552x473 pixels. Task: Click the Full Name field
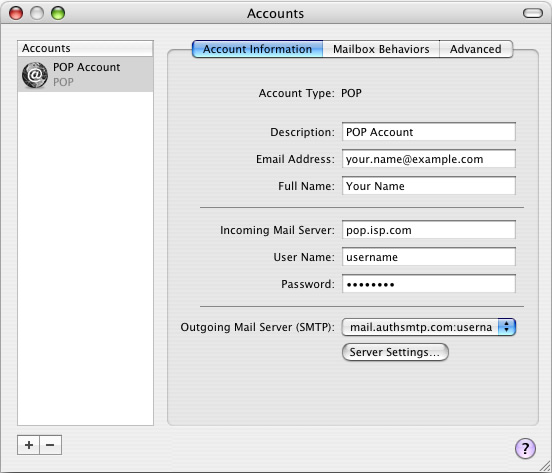tap(429, 186)
